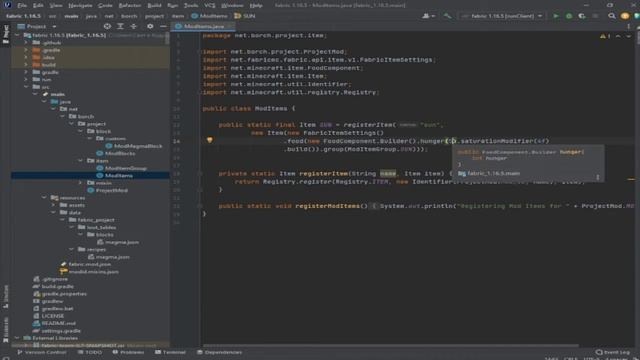Open the Refactor menu
640x360 pixels.
pos(130,5)
